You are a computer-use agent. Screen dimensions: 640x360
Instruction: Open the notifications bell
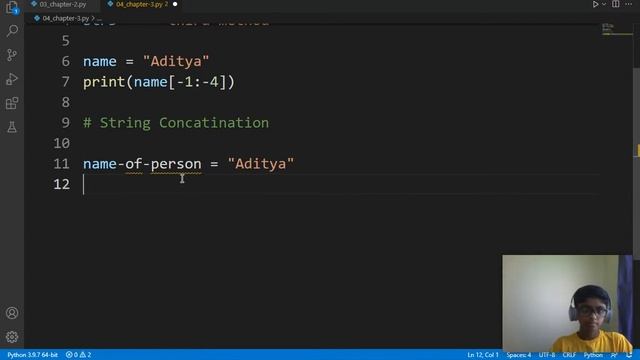pos(629,355)
